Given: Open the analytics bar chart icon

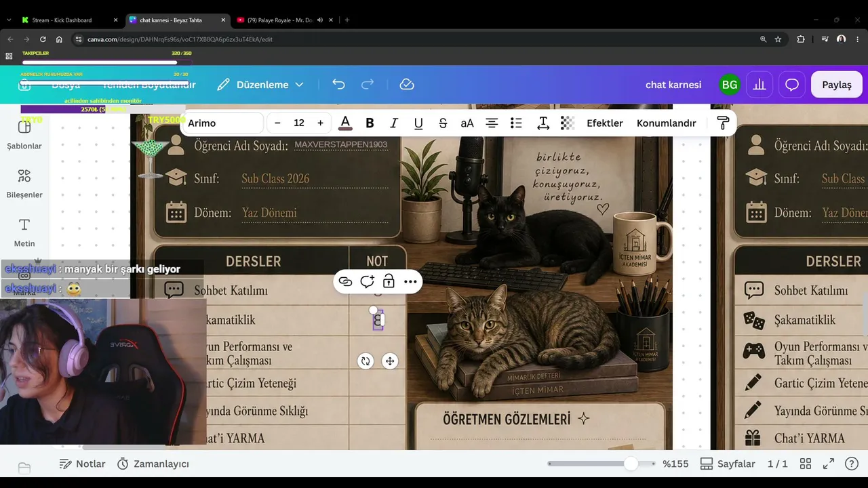Looking at the screenshot, I should pos(759,85).
